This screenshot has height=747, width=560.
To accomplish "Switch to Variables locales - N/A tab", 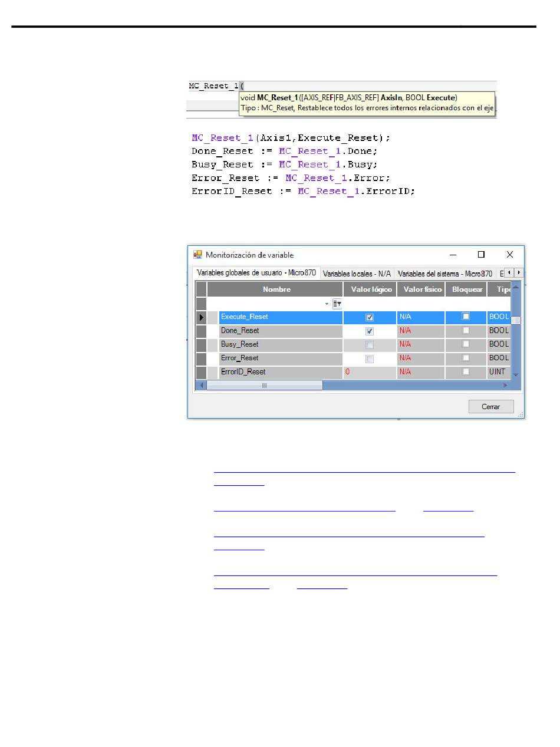I will (357, 274).
